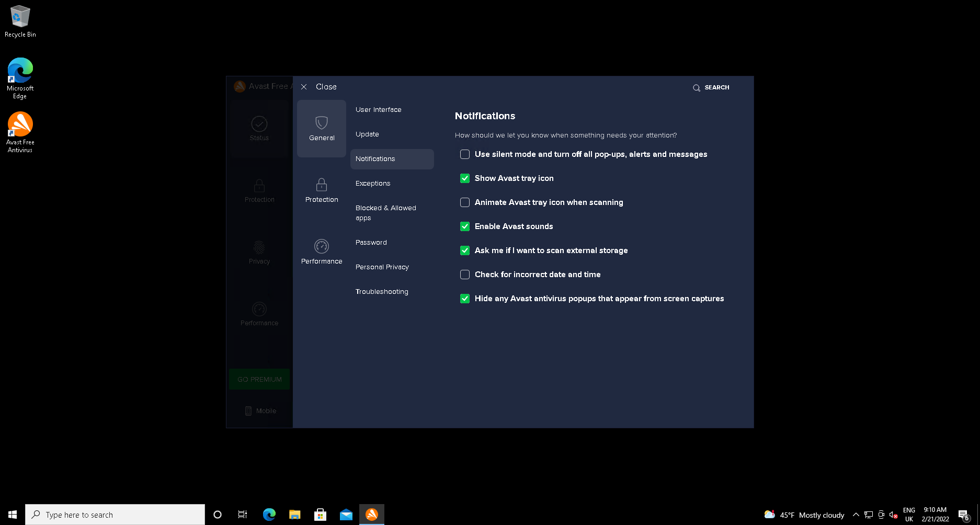Click the Meet Now tray icon

coord(881,515)
